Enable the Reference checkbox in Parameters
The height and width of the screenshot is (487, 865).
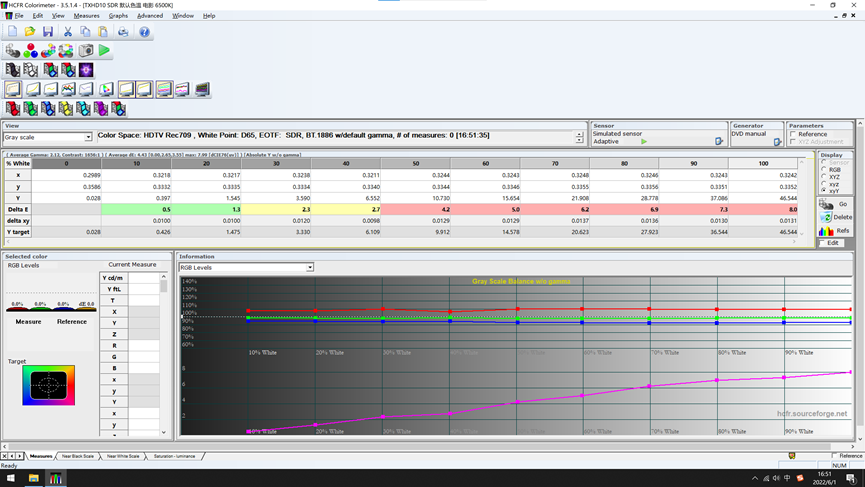[793, 134]
